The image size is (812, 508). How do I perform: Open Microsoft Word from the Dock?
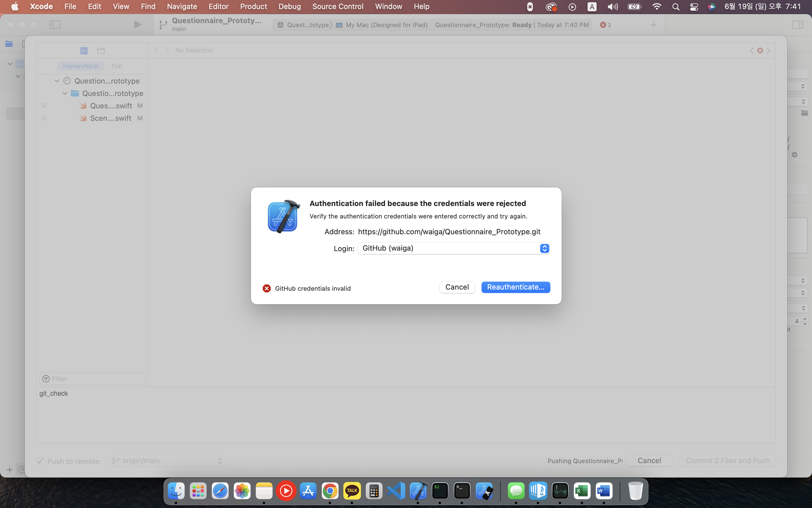click(x=604, y=491)
